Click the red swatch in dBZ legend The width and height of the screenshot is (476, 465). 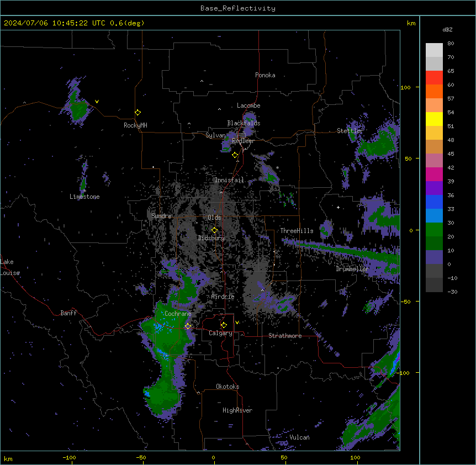tap(434, 77)
